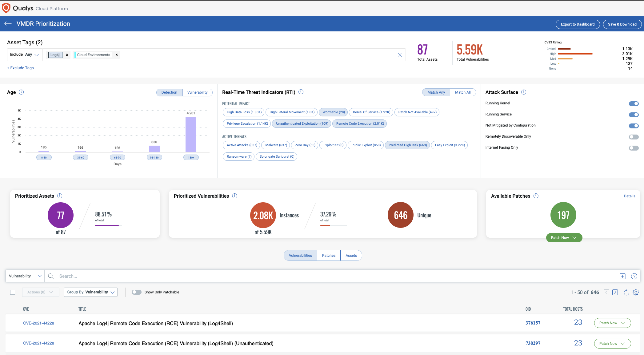Viewport: 644px width, 355px height.
Task: Check the select-all rows checkbox
Action: [x=13, y=292]
